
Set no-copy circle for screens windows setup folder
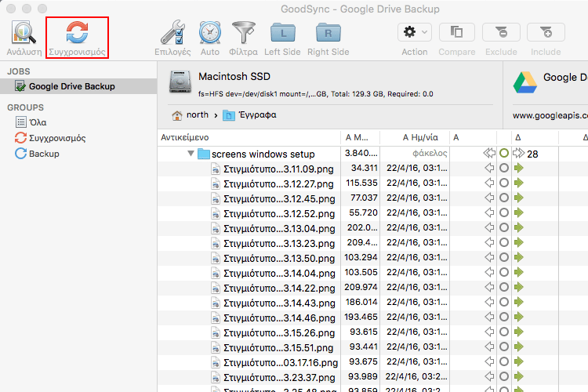coord(504,153)
